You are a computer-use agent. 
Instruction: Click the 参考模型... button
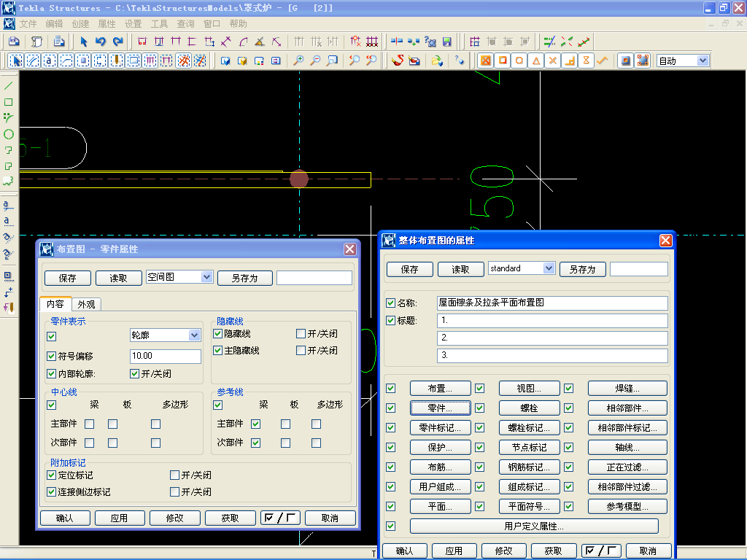pyautogui.click(x=627, y=506)
